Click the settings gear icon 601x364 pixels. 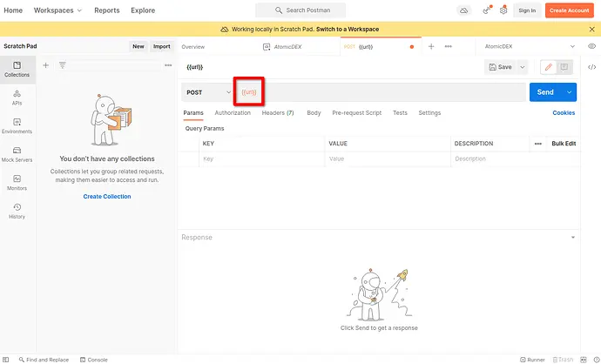(503, 10)
